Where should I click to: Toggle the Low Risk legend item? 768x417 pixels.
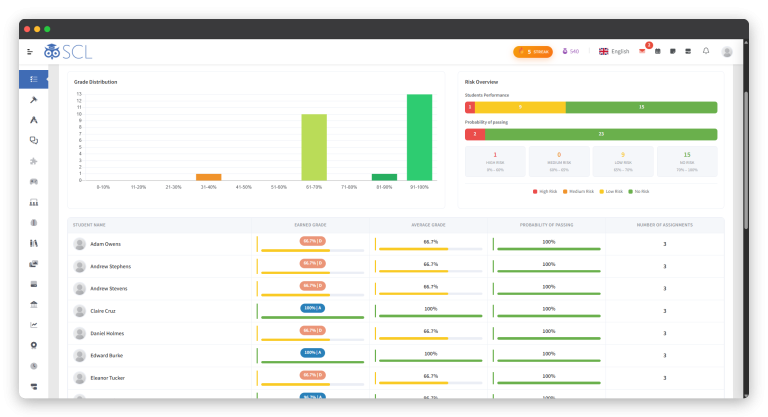coord(611,192)
